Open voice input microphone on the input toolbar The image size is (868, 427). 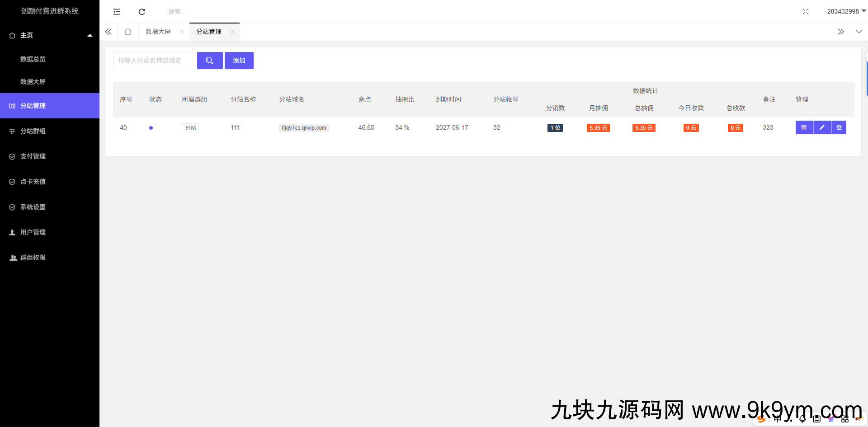point(802,419)
